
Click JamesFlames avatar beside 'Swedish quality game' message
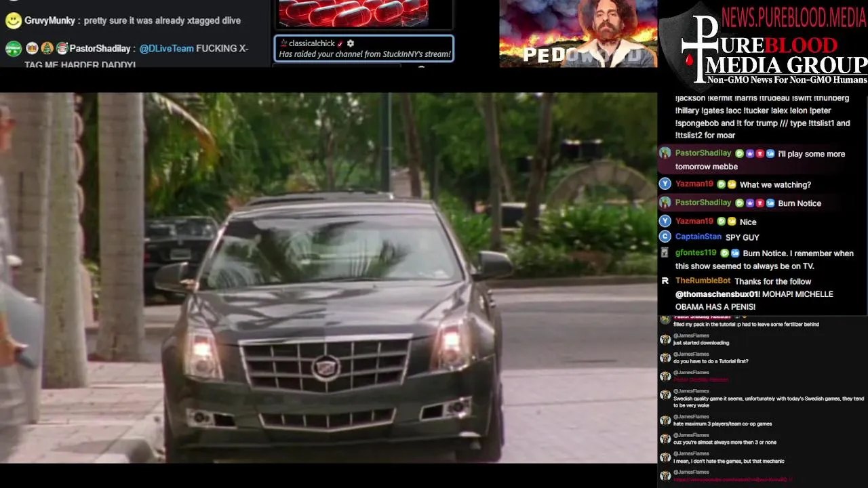click(665, 395)
